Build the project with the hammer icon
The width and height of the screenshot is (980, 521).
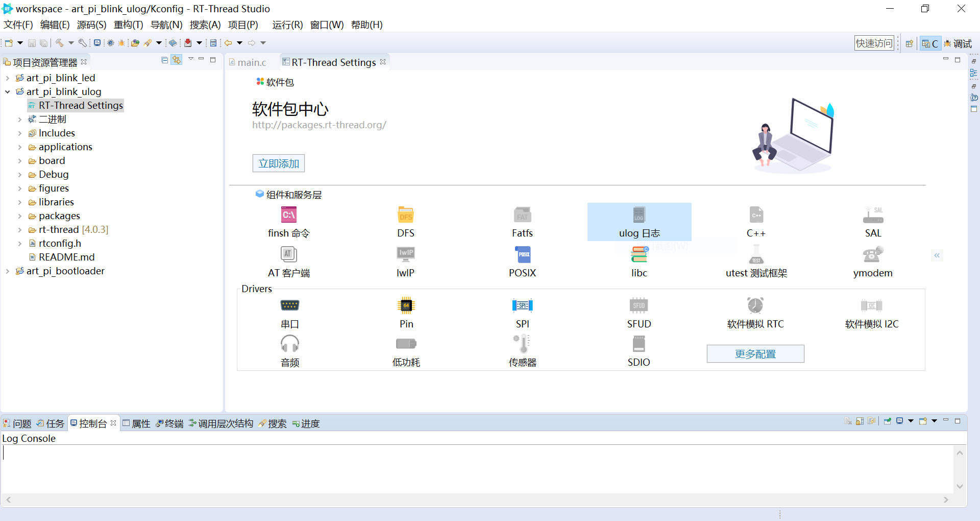tap(60, 43)
